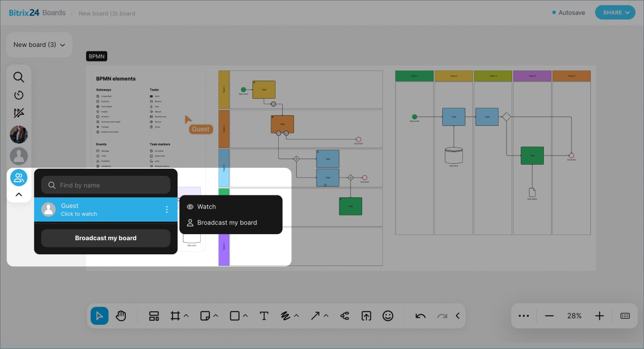Toggle collaborator cursors visibility icon
Viewport: 644px width, 349px height.
click(x=19, y=113)
